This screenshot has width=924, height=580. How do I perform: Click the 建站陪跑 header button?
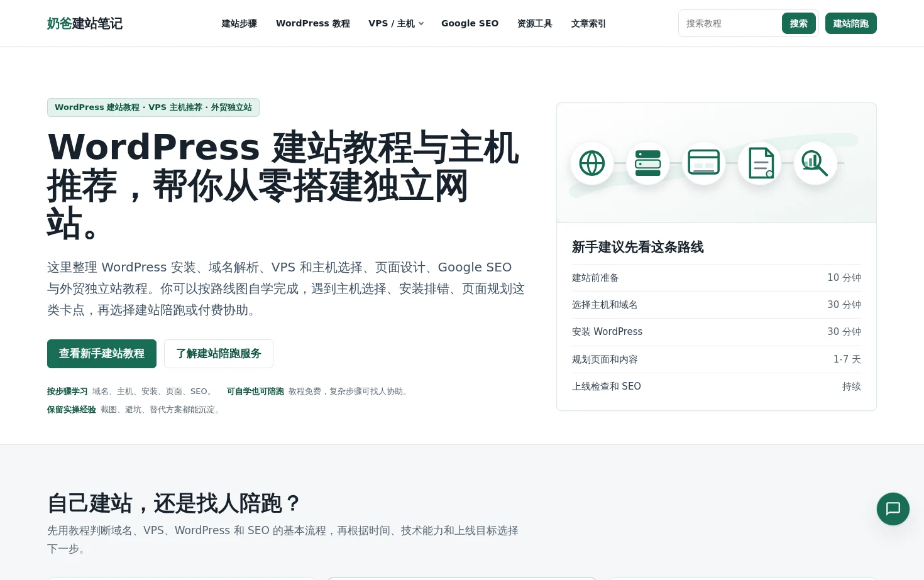[x=851, y=23]
